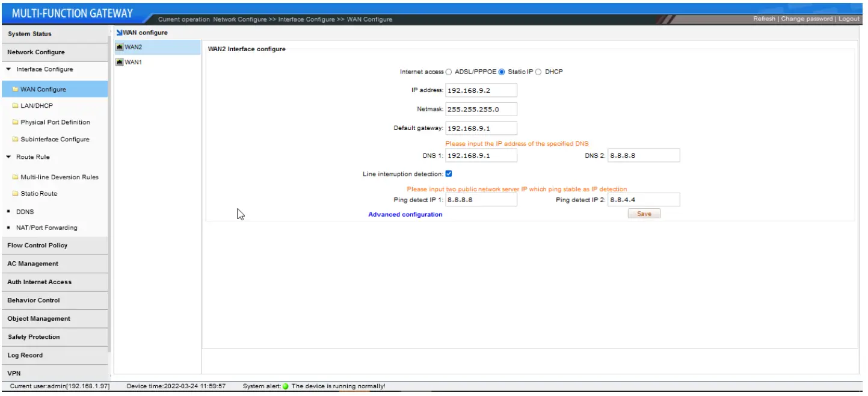
Task: Click the DNS 2 input field
Action: click(644, 155)
